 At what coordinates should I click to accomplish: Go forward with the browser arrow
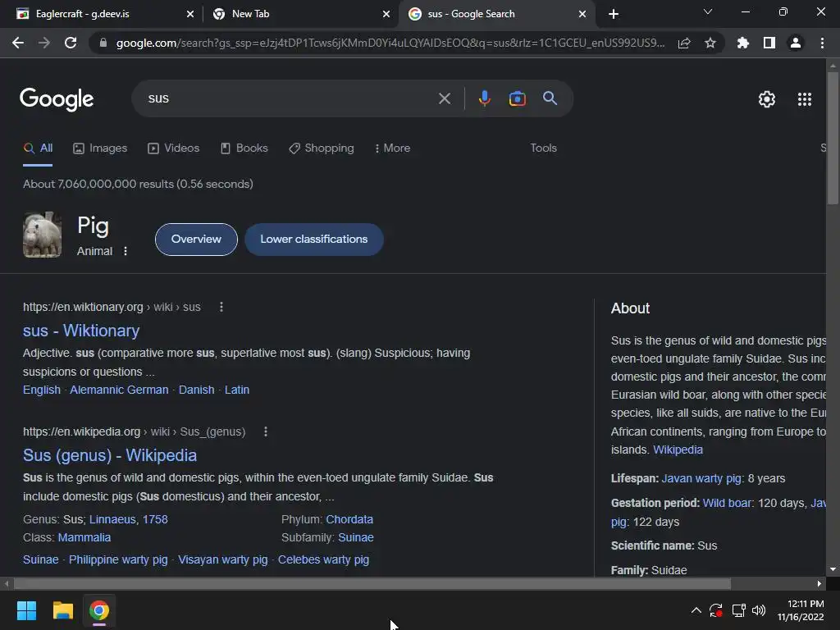(x=44, y=43)
